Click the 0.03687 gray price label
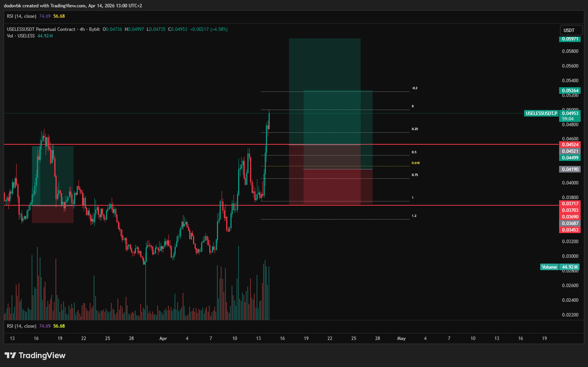The image size is (588, 367). pos(569,223)
